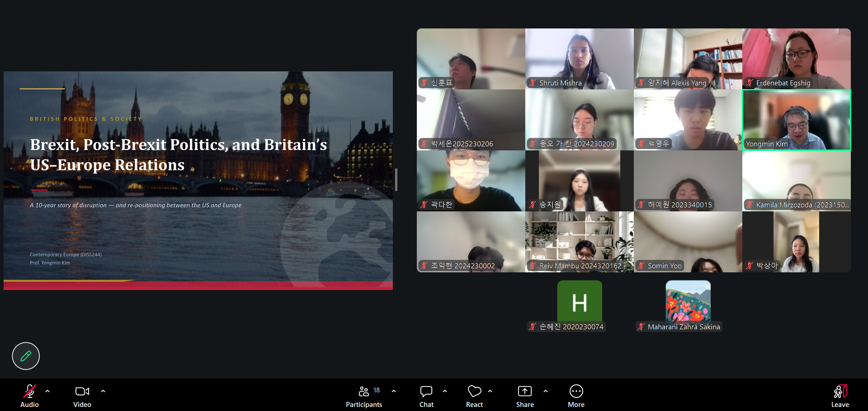
Task: Click Maharani Zahra Sakina's profile picture
Action: coord(688,301)
